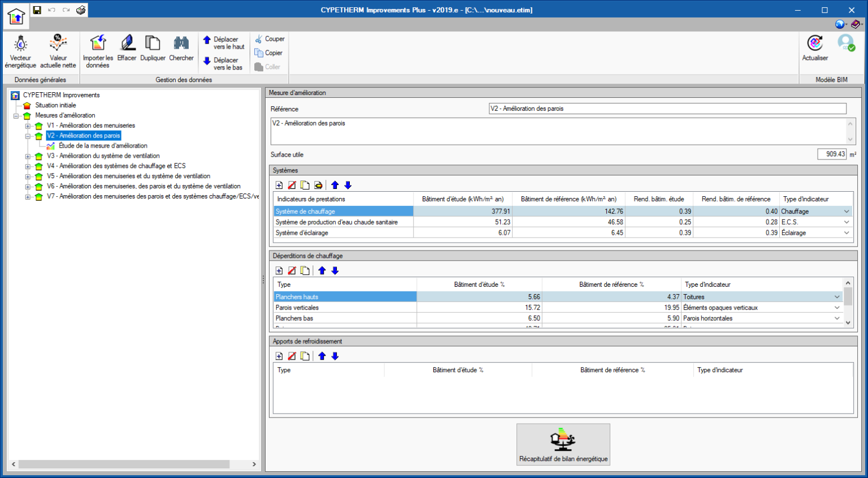This screenshot has width=868, height=478.
Task: Select Situation initiale in tree
Action: click(55, 105)
